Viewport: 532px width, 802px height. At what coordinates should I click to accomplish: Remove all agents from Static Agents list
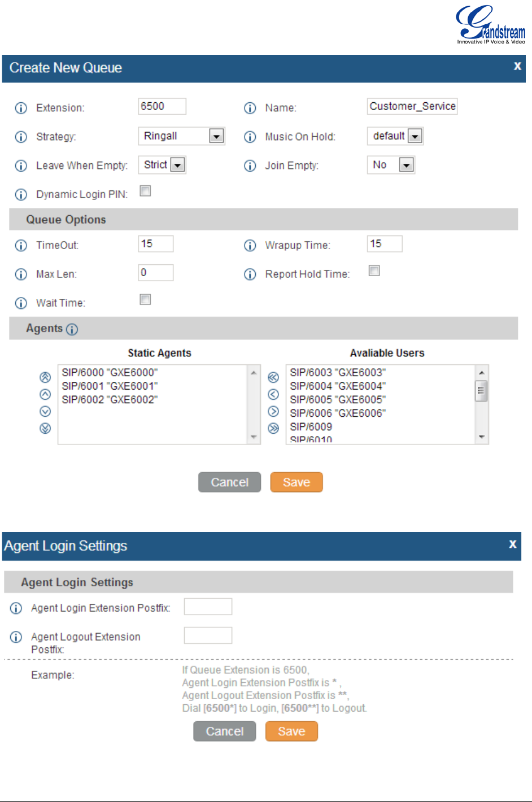[273, 429]
